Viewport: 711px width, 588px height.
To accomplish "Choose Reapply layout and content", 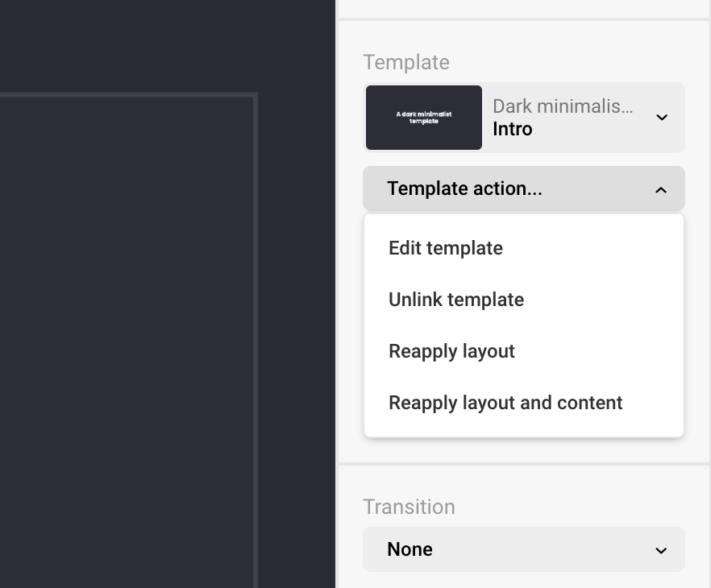I will tap(505, 403).
